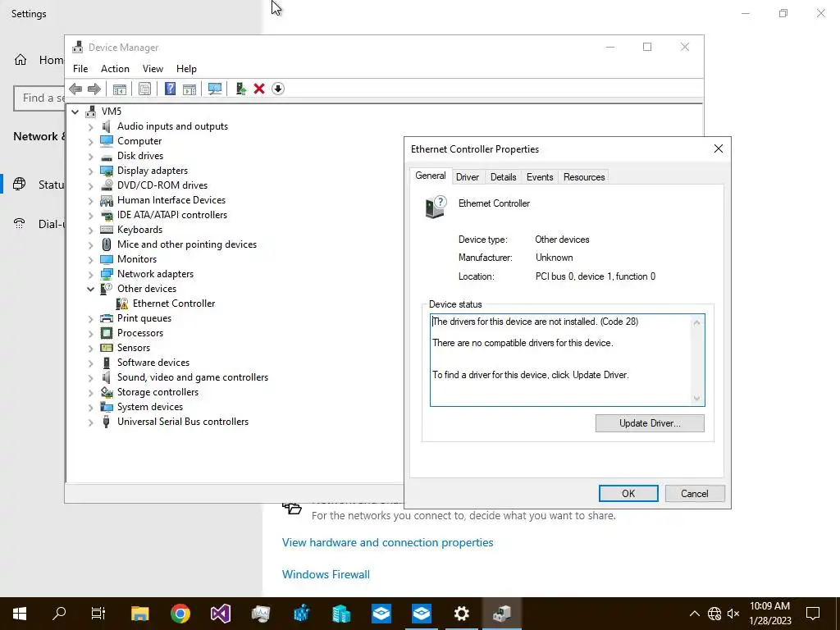Open the Windows Start menu

click(x=20, y=614)
